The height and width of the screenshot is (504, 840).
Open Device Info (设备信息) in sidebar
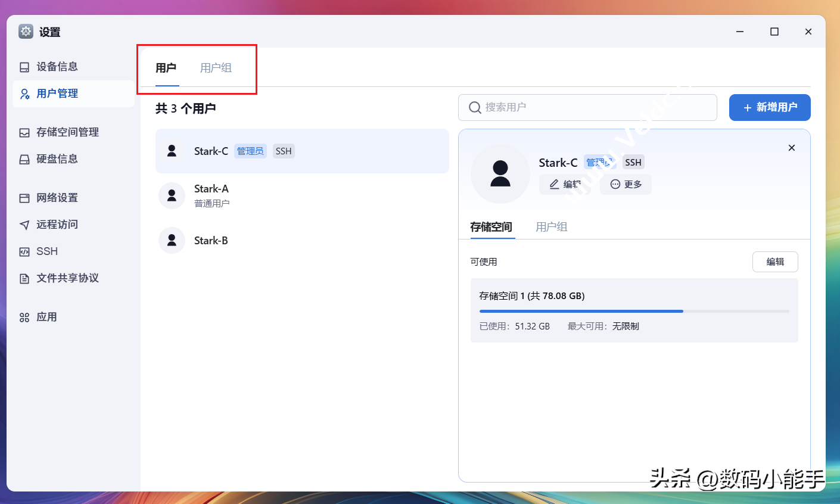click(57, 67)
